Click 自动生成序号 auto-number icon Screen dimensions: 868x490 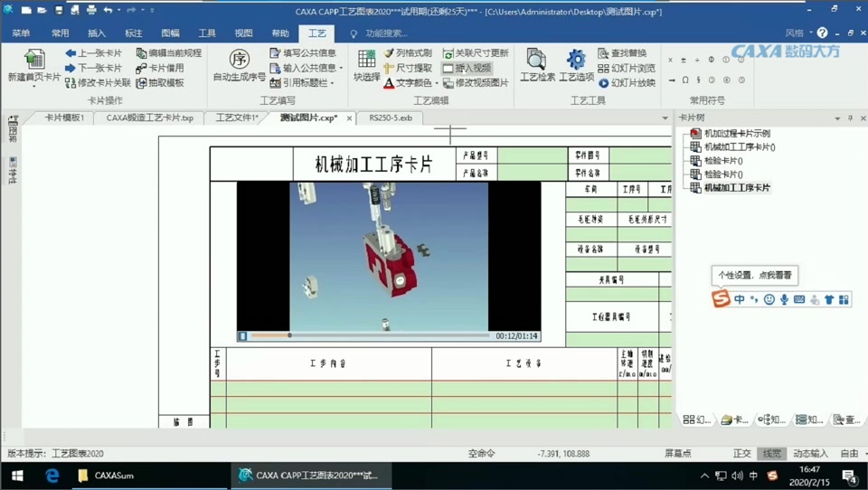coord(239,60)
